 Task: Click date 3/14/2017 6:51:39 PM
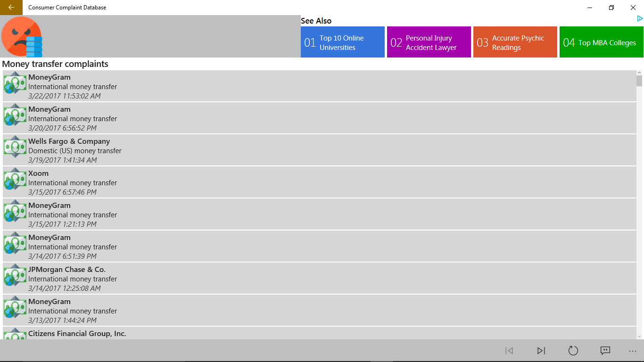62,256
